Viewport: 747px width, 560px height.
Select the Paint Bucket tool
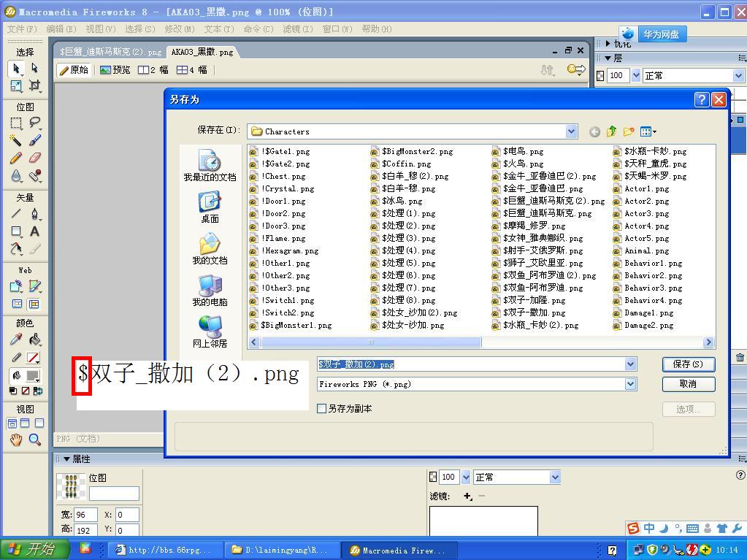(x=34, y=340)
